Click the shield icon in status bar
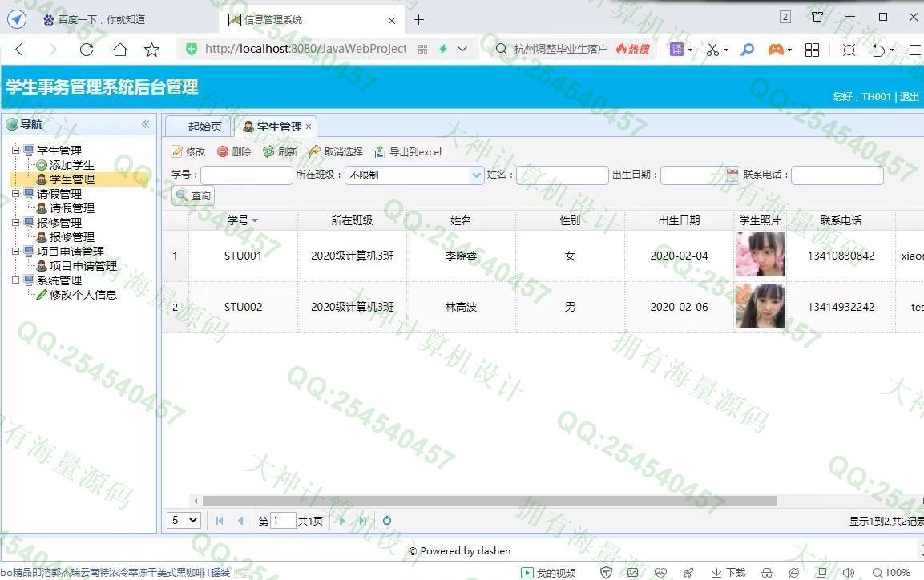This screenshot has height=580, width=924. [x=606, y=572]
